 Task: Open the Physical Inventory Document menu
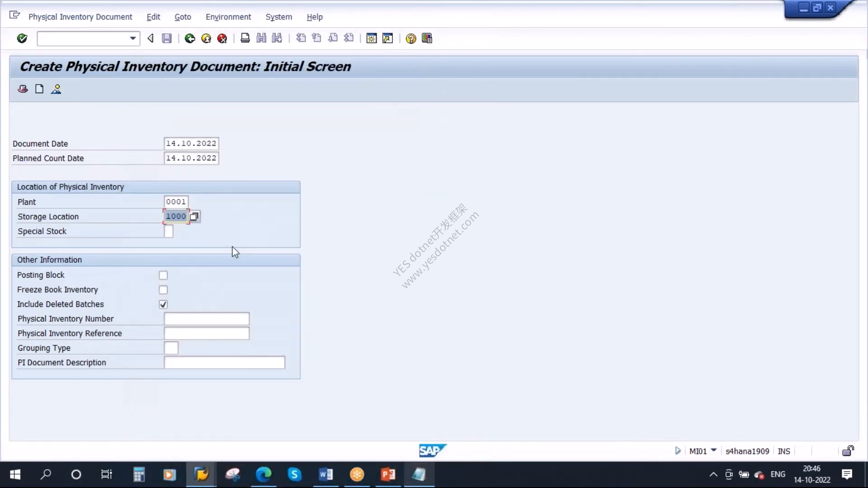[80, 17]
